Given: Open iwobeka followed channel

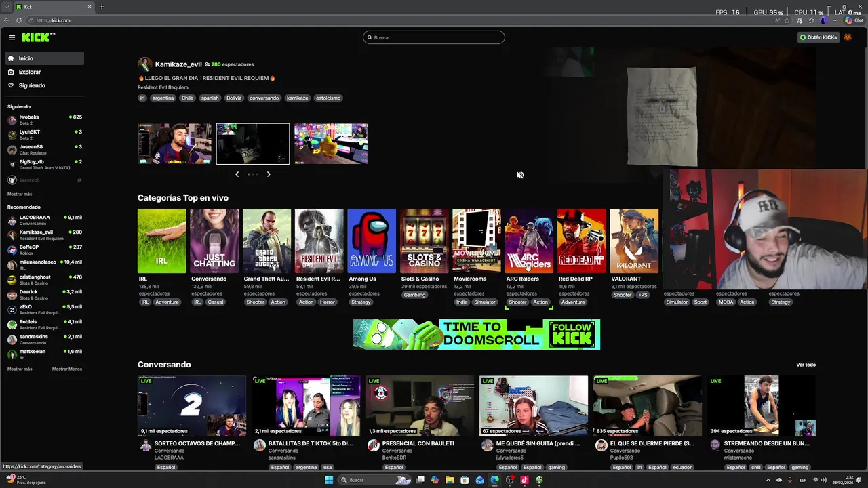Looking at the screenshot, I should pyautogui.click(x=45, y=119).
